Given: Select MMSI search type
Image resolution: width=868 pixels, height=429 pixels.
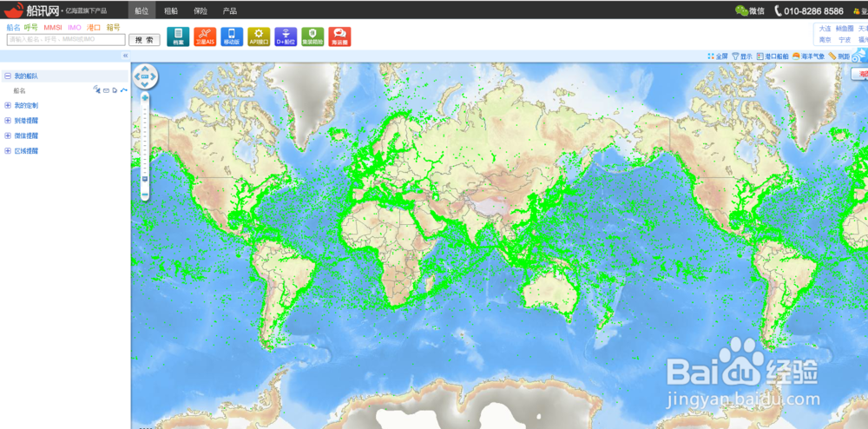Looking at the screenshot, I should point(53,27).
